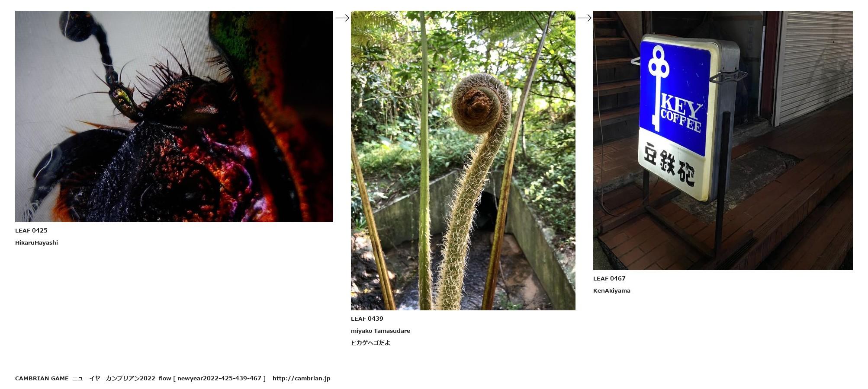This screenshot has width=868, height=389.
Task: Click the author name HikaruHayashi
Action: point(36,243)
